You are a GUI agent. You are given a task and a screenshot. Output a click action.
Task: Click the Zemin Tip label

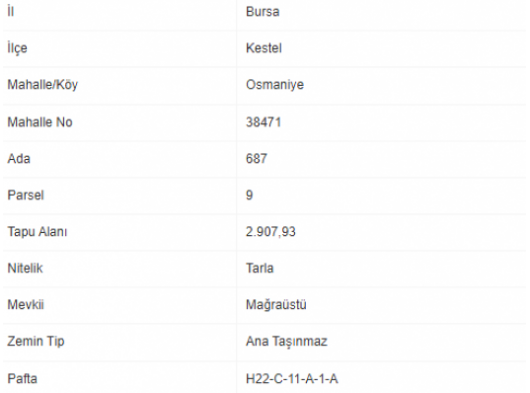point(36,342)
